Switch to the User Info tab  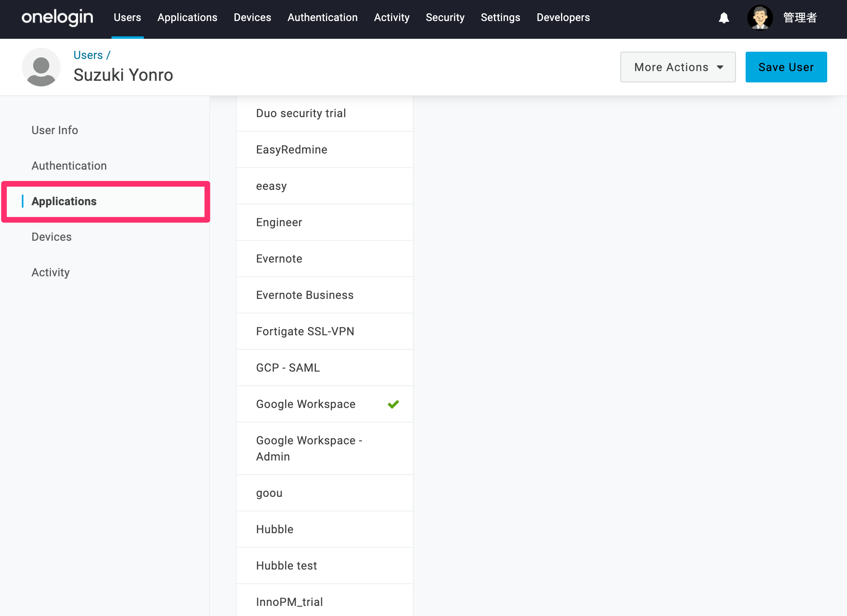[55, 130]
